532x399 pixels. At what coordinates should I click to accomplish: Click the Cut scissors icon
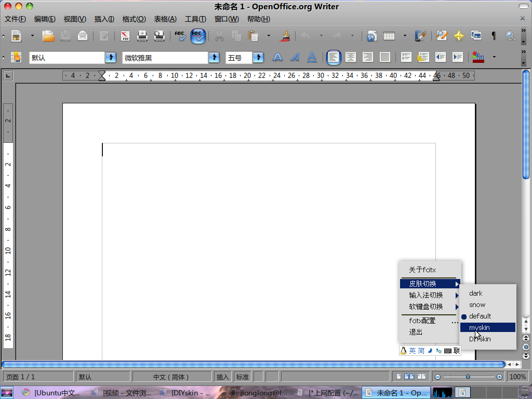(219, 36)
